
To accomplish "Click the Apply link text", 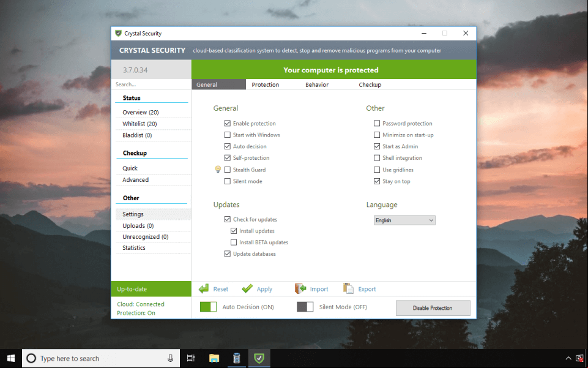I will click(264, 289).
